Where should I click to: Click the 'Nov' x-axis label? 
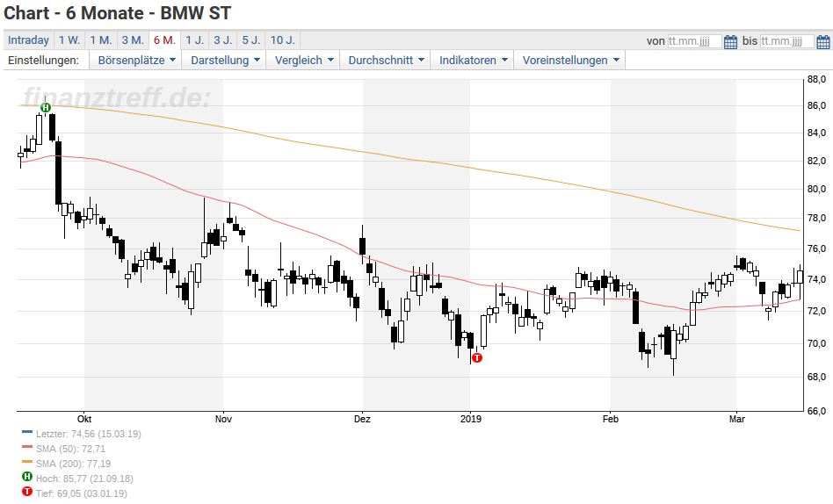coord(224,419)
